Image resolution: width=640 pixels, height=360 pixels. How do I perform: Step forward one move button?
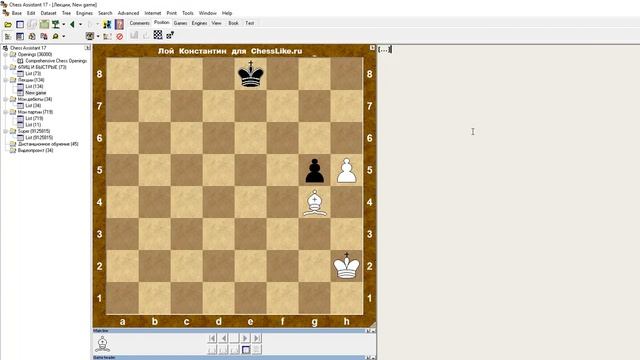(245, 338)
